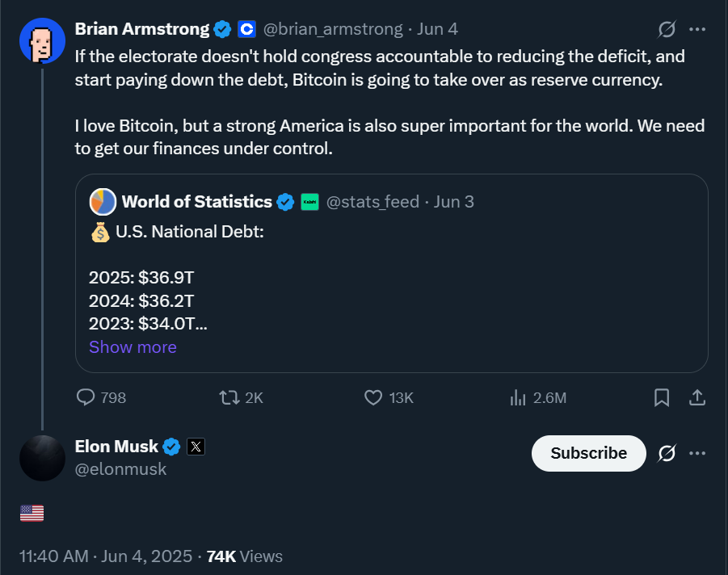Click the reply icon with 798 replies
728x575 pixels.
coord(86,397)
